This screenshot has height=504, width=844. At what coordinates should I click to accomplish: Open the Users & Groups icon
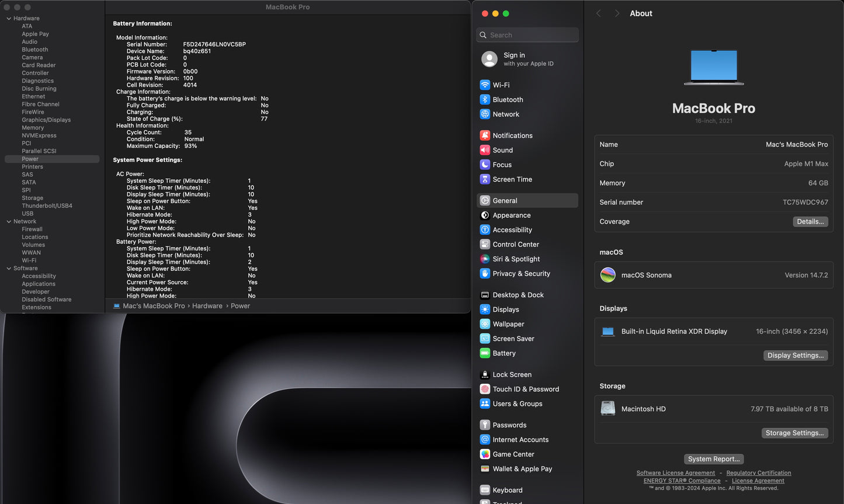[x=485, y=404]
